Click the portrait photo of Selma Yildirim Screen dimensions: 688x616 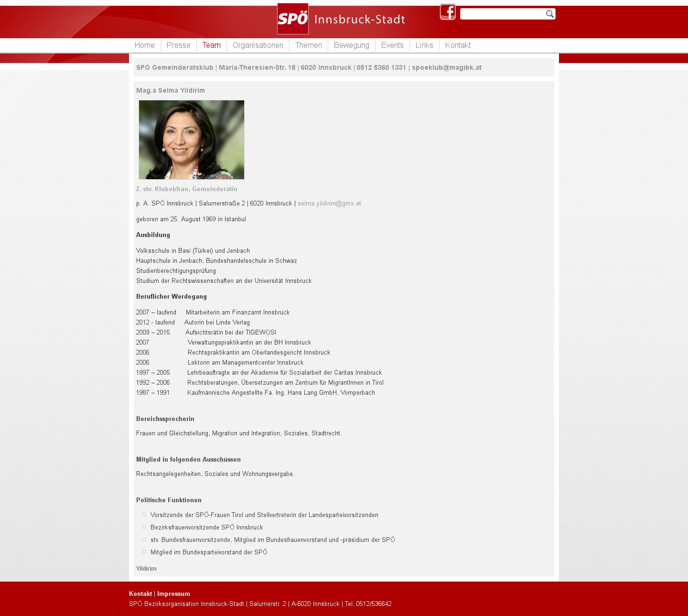[192, 140]
